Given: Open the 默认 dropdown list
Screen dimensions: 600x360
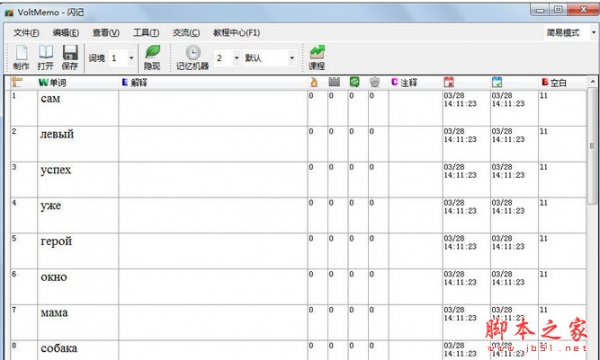Looking at the screenshot, I should click(292, 58).
